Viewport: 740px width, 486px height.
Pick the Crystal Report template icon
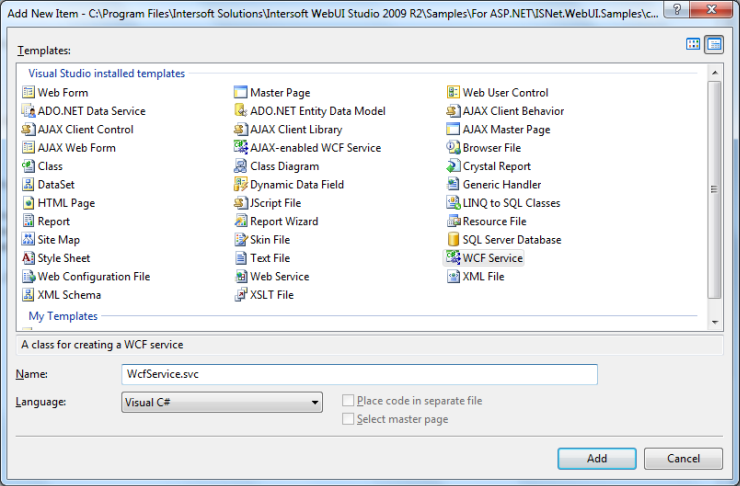coord(454,166)
